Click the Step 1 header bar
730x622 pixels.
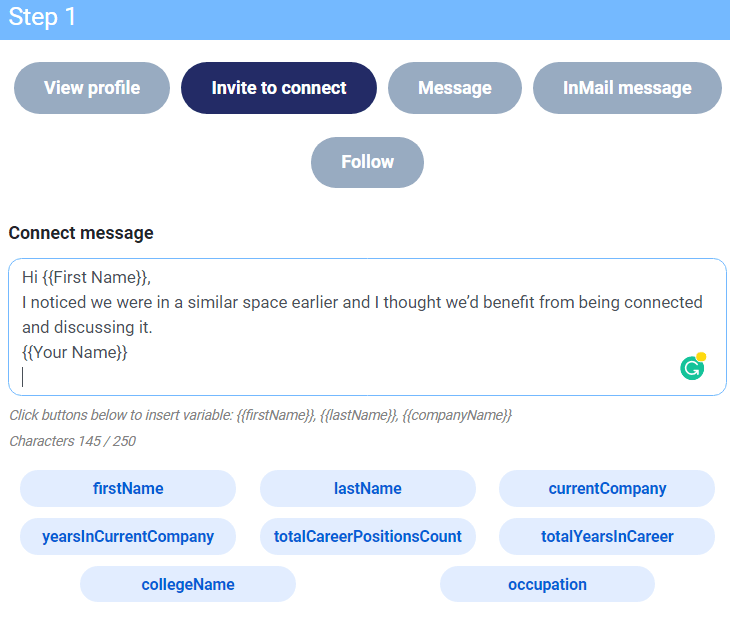click(x=365, y=20)
